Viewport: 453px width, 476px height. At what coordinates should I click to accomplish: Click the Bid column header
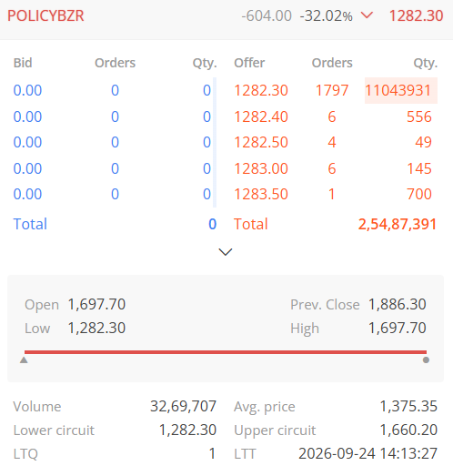pos(23,63)
